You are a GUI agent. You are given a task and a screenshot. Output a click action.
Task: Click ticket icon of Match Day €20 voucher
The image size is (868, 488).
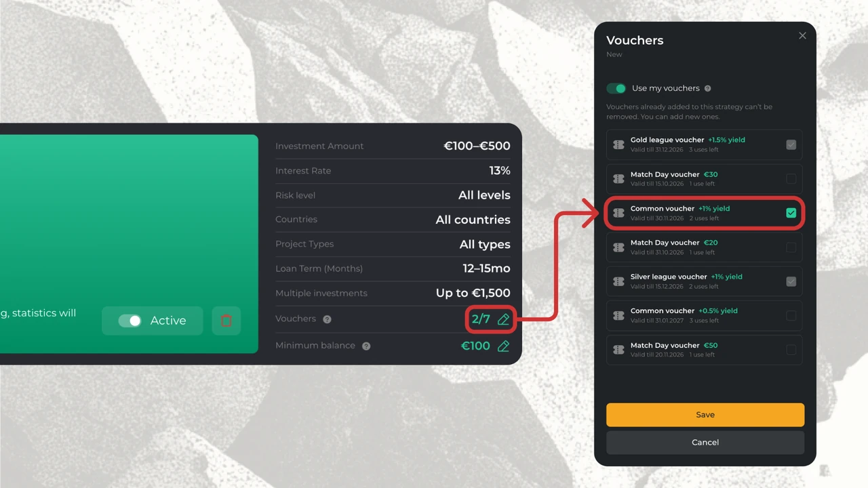[x=618, y=247]
